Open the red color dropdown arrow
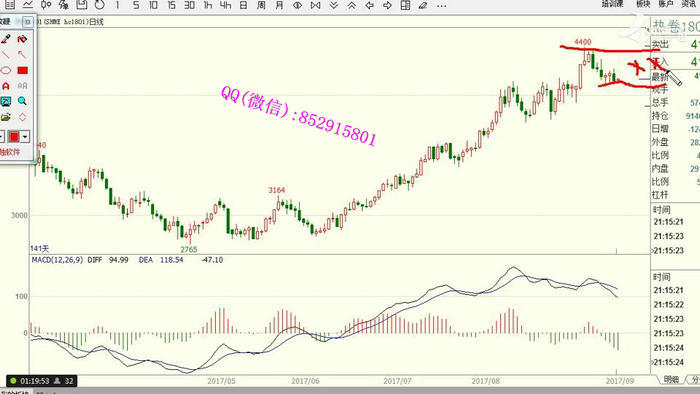This screenshot has height=394, width=700. click(25, 137)
